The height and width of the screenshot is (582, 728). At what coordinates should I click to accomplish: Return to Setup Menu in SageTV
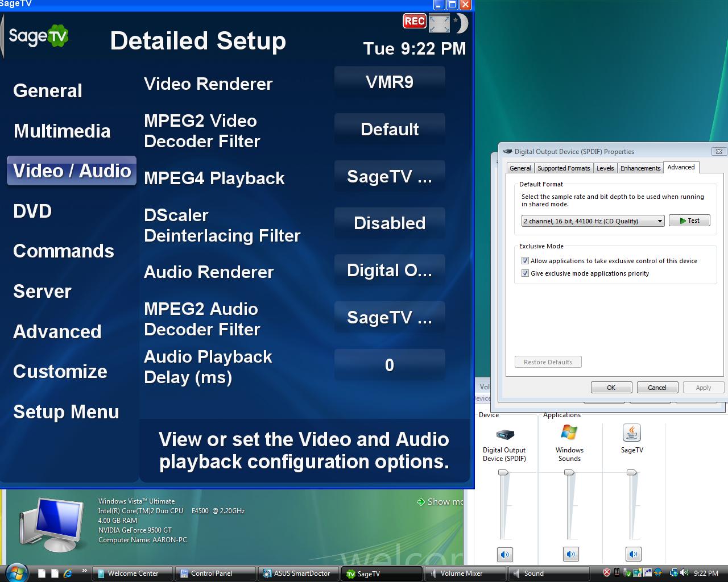coord(66,412)
